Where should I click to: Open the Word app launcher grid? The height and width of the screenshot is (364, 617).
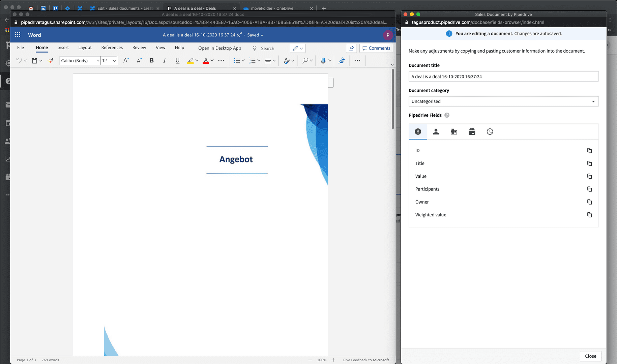(18, 35)
